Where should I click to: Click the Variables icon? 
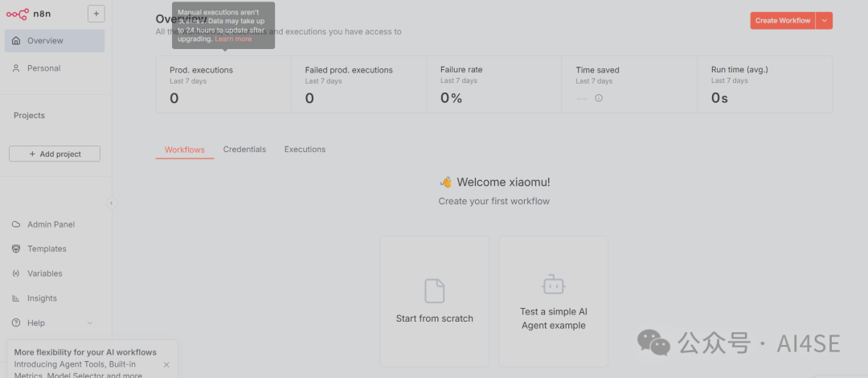(x=16, y=273)
